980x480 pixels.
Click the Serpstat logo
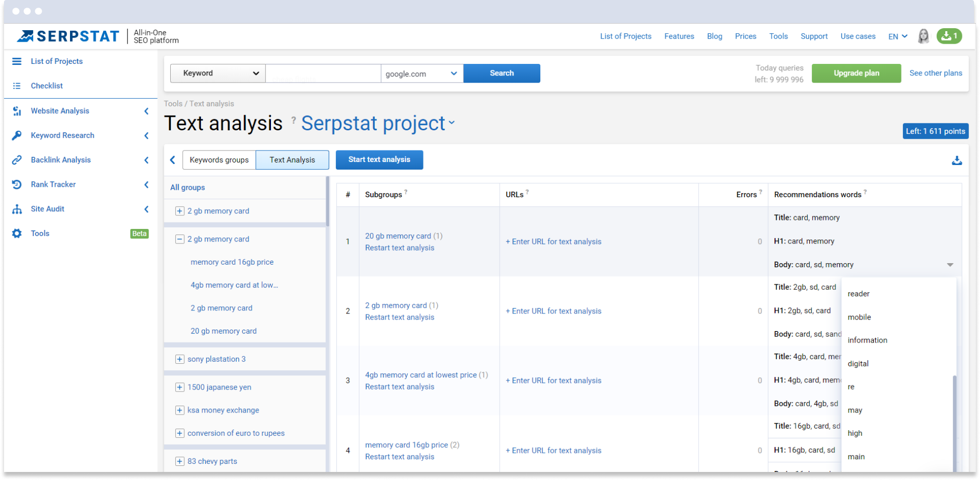[68, 36]
